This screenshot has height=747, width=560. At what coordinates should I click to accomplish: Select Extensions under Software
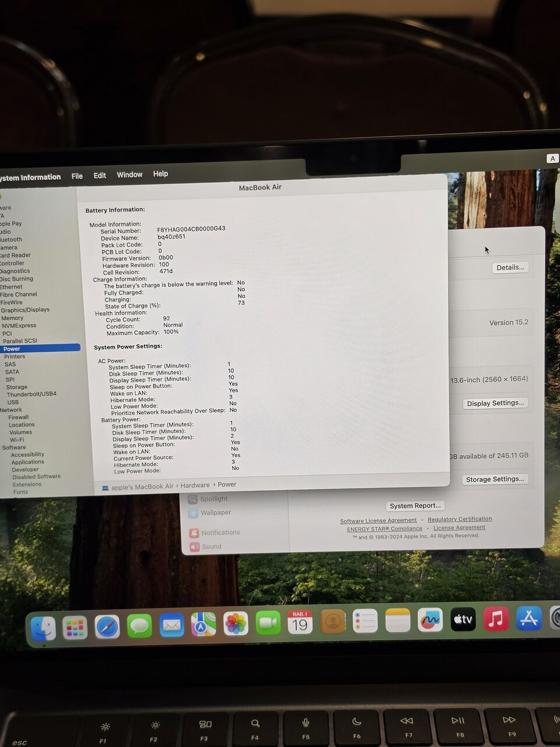(27, 484)
